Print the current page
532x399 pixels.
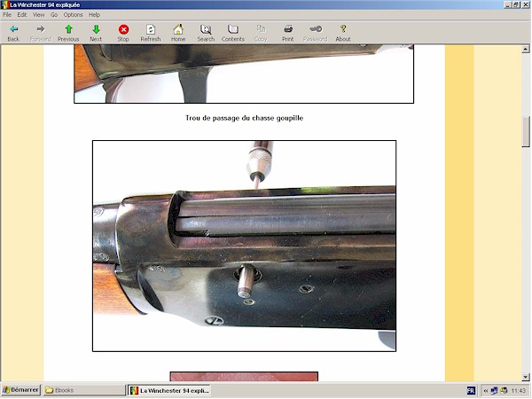click(287, 33)
